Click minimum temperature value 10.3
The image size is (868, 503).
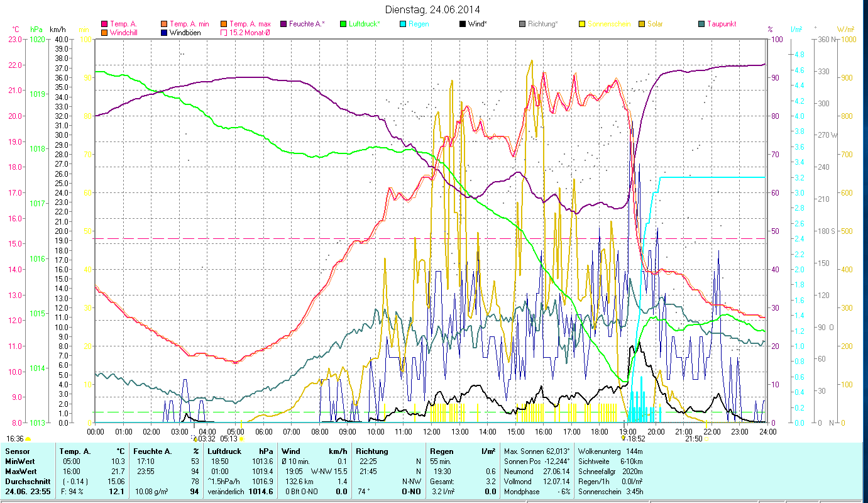click(119, 461)
